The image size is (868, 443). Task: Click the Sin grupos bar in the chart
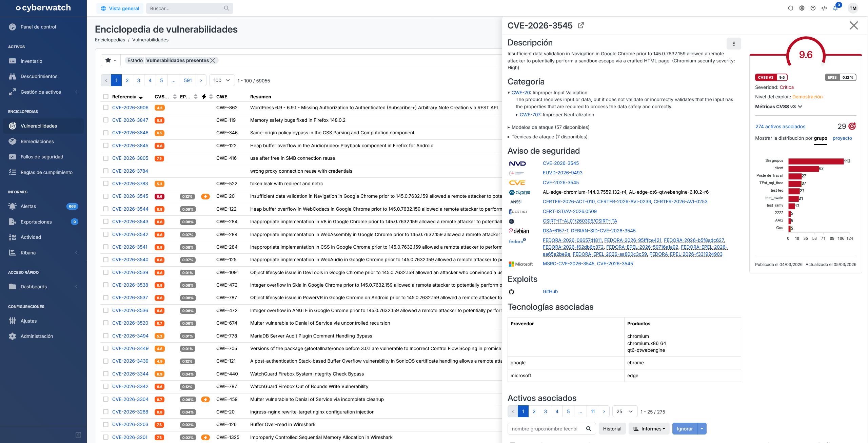pos(816,161)
